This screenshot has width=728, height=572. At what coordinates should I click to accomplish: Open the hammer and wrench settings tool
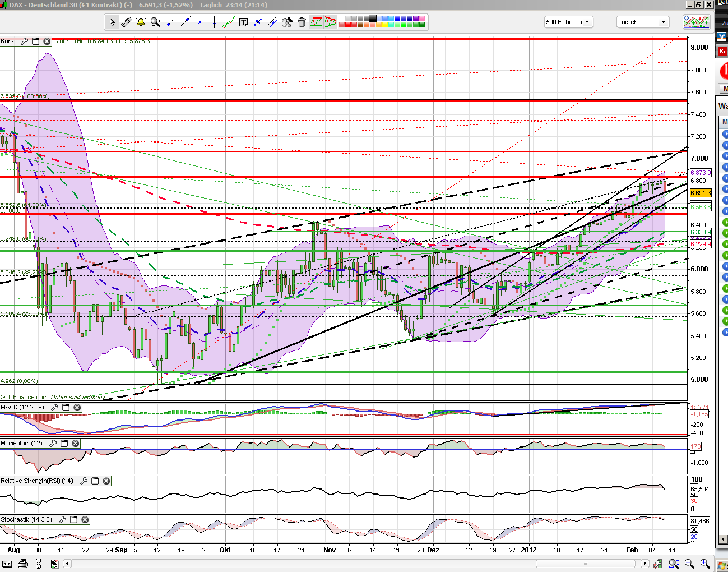[287, 22]
